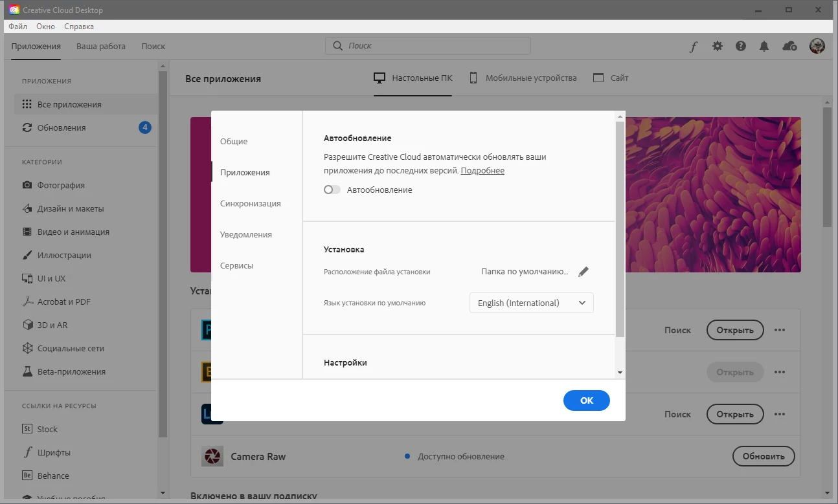Open the fonts icon in top bar
The height and width of the screenshot is (504, 838).
[694, 47]
